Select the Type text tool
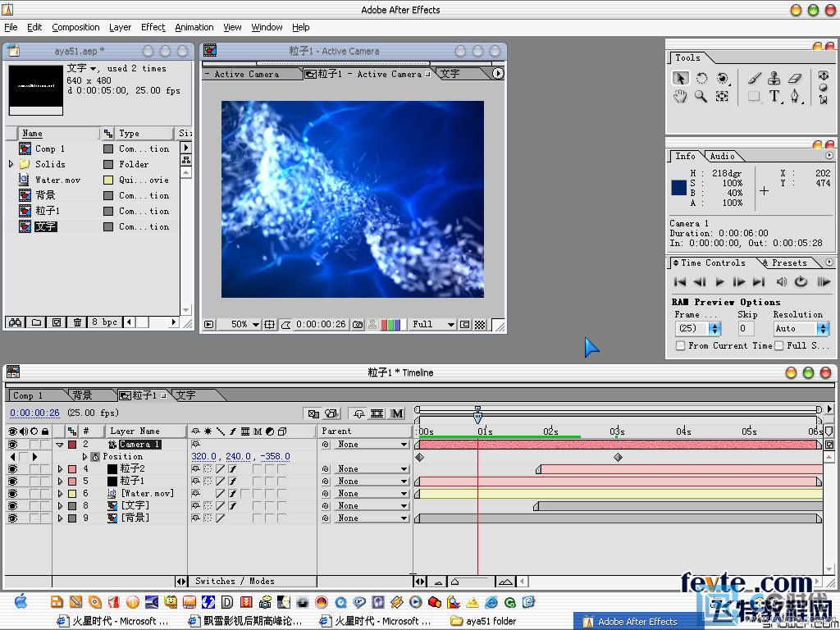Screen dimensions: 840x630 click(774, 97)
